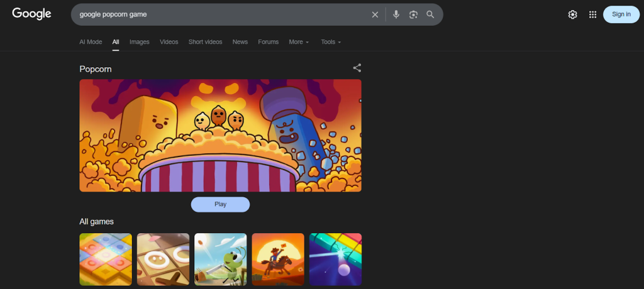Switch to the Images tab
The height and width of the screenshot is (289, 644).
coord(140,42)
